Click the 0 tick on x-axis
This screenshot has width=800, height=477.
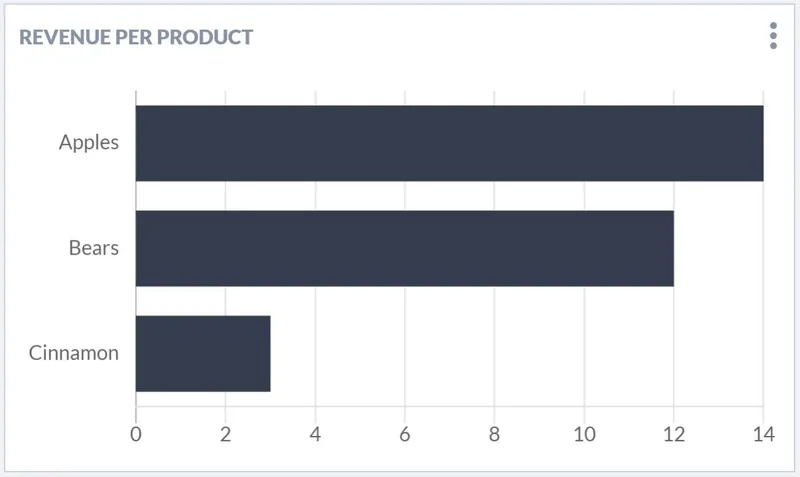136,434
